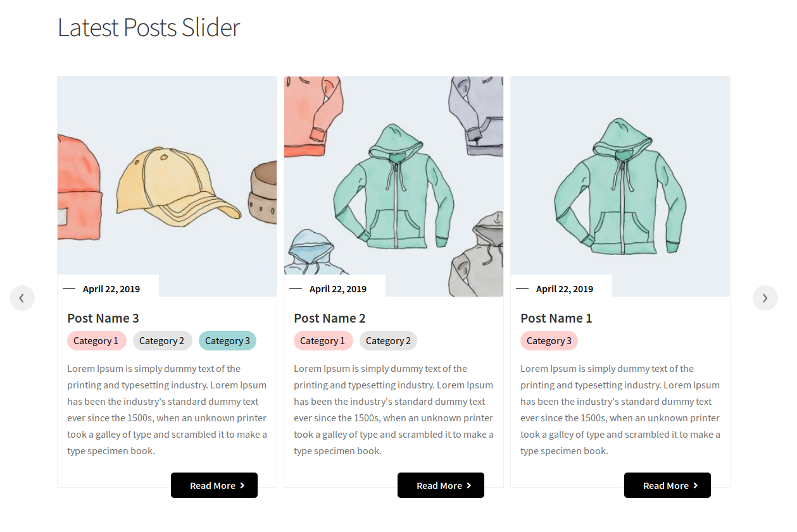This screenshot has width=797, height=532.
Task: Select Category 2 tag on Post Name 3
Action: tap(162, 341)
